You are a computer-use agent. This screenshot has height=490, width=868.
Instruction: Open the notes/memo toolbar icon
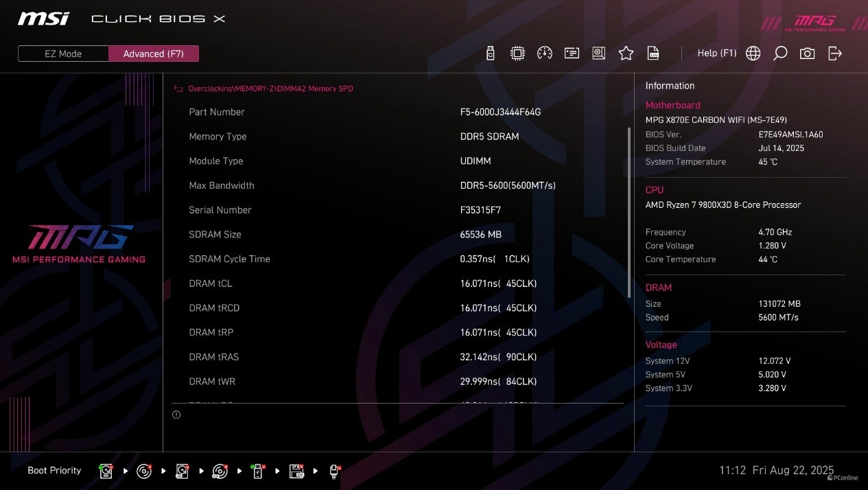coord(572,53)
